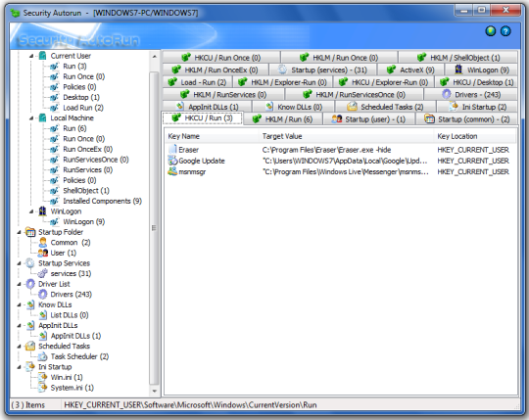Open the HKCU / Desktop (1) tab
The image size is (529, 420).
pyautogui.click(x=476, y=82)
